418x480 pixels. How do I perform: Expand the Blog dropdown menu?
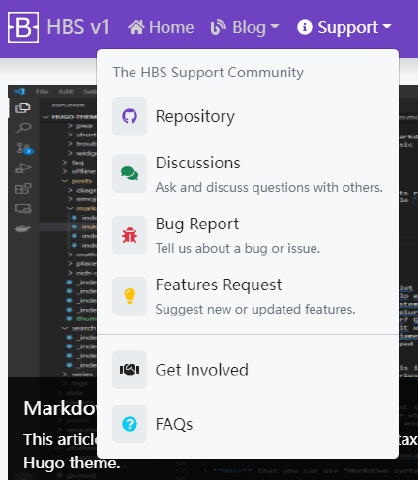point(245,27)
